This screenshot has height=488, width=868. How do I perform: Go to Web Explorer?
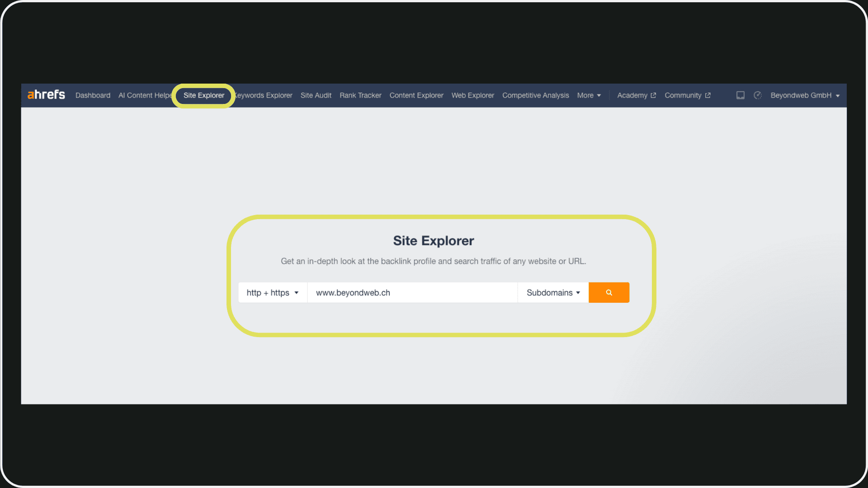pyautogui.click(x=473, y=95)
